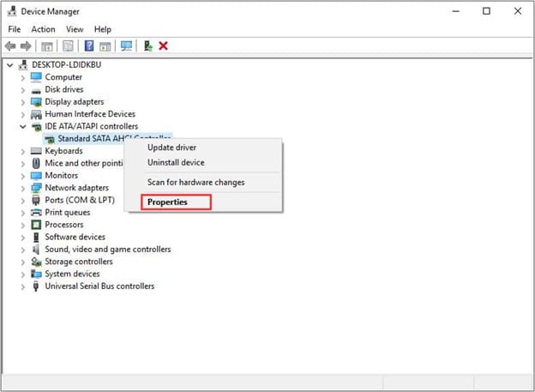535x392 pixels.
Task: Select the Display adapters label
Action: coord(75,102)
